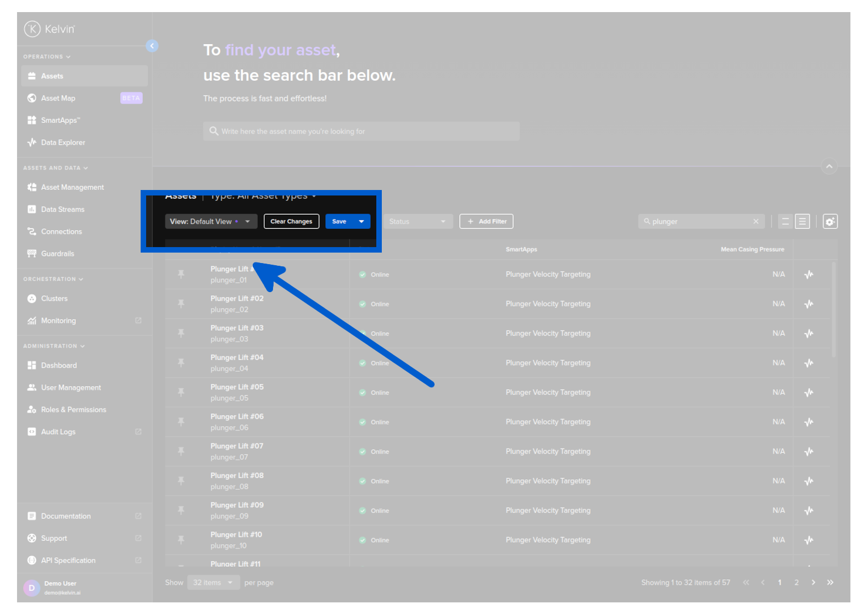Open data explorer icon for Plunger Lift #02
The height and width of the screenshot is (615, 868).
point(809,304)
